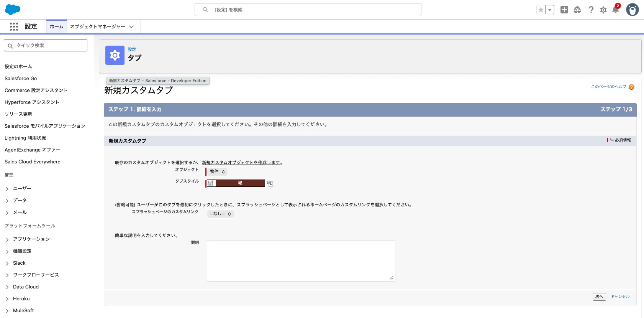This screenshot has height=318, width=644.
Task: Click the tab style castle thumbnail
Action: click(211, 183)
